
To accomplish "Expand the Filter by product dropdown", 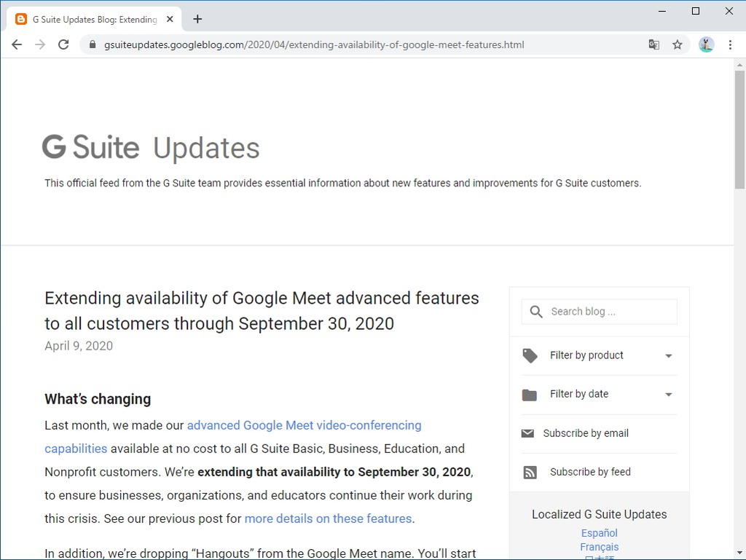I will tap(669, 356).
